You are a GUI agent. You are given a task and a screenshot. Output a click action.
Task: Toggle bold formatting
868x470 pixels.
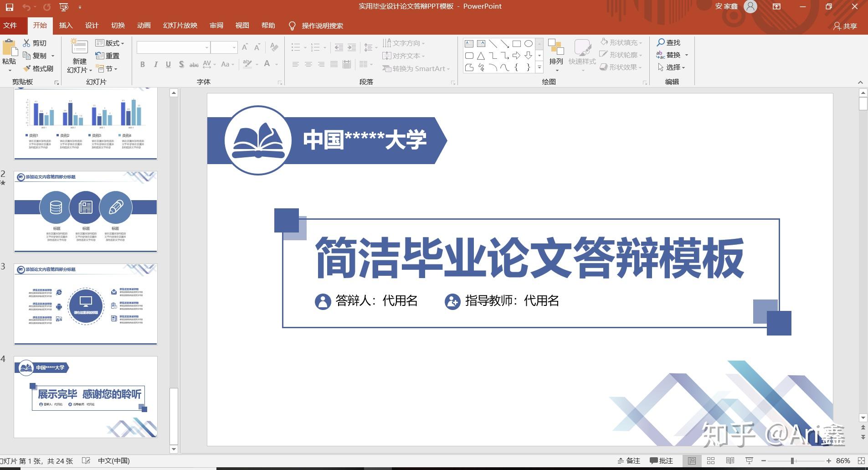[x=142, y=64]
